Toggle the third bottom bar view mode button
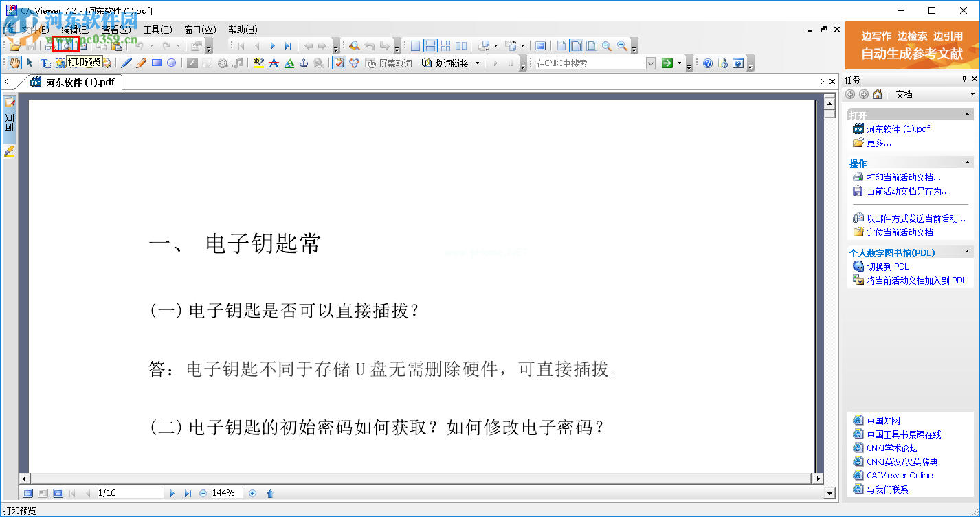 [x=58, y=493]
